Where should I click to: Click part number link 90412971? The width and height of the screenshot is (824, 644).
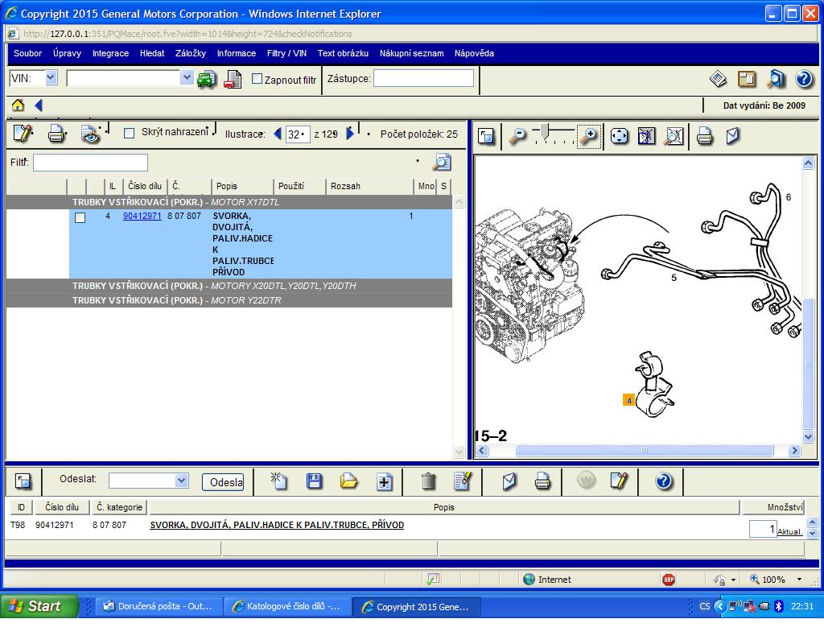click(142, 217)
